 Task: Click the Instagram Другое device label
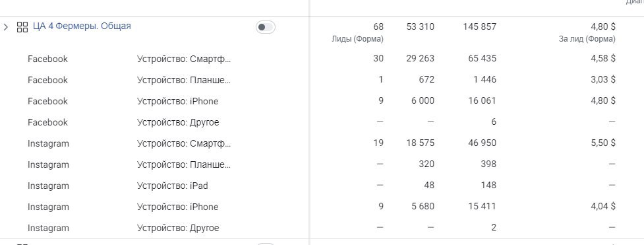click(178, 228)
